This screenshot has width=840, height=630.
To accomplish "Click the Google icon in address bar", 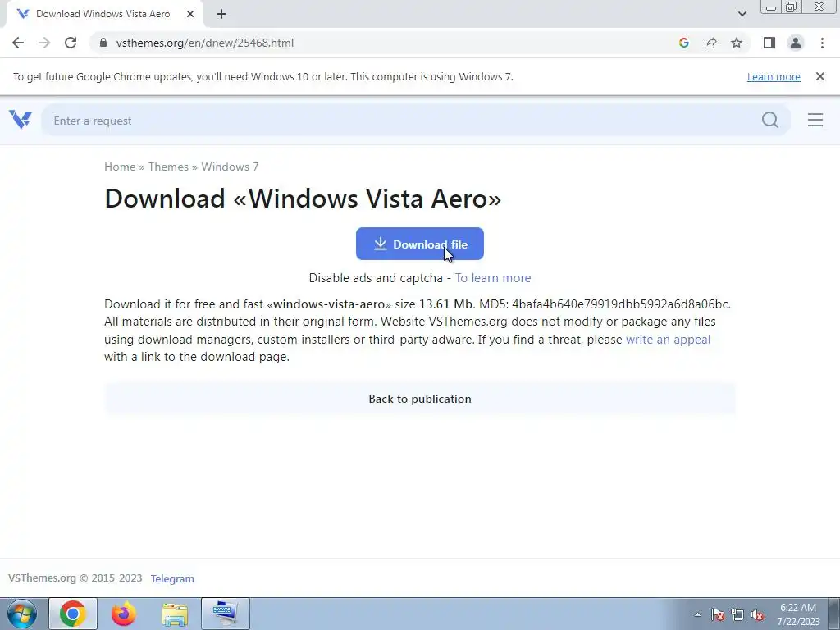I will (683, 43).
